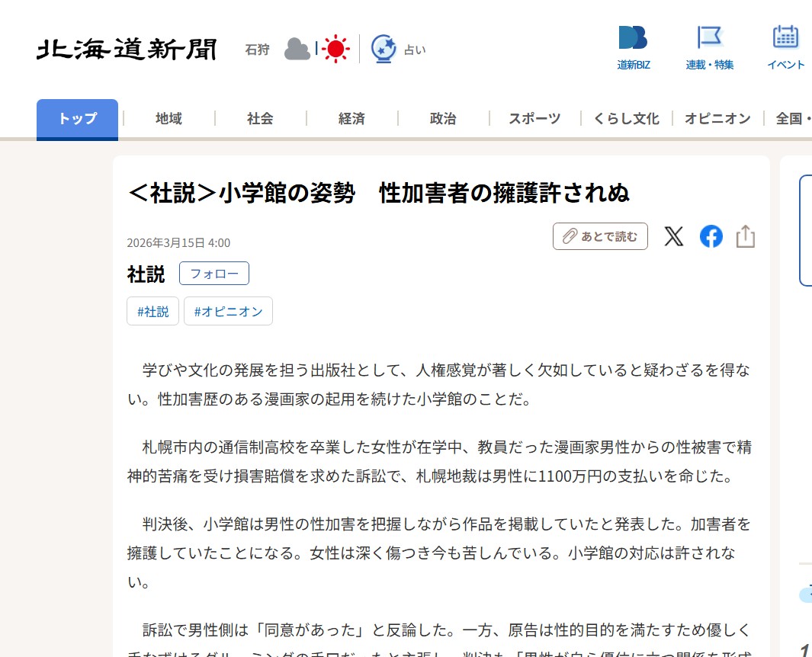Switch to the トップ tab

pyautogui.click(x=77, y=119)
